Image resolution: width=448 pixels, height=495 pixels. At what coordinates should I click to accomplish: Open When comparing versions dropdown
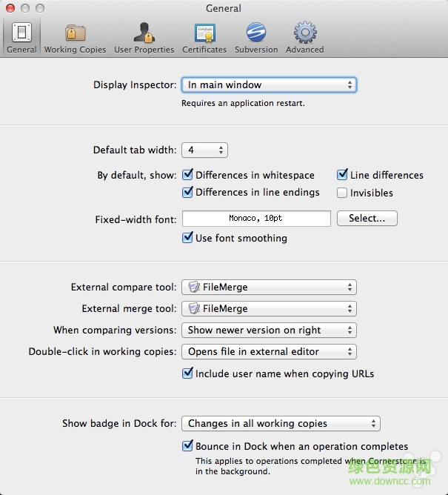pyautogui.click(x=269, y=330)
